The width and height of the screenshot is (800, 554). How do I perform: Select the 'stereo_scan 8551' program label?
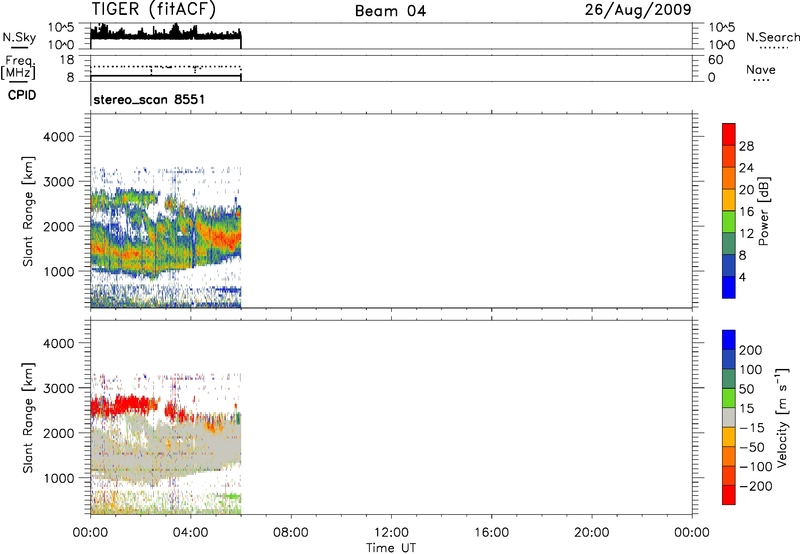click(x=149, y=99)
